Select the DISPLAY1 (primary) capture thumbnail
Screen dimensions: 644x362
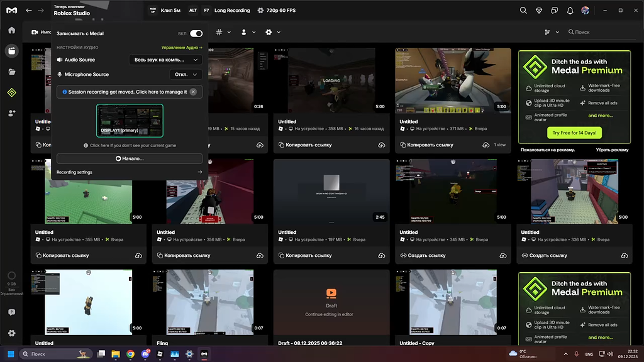130,121
